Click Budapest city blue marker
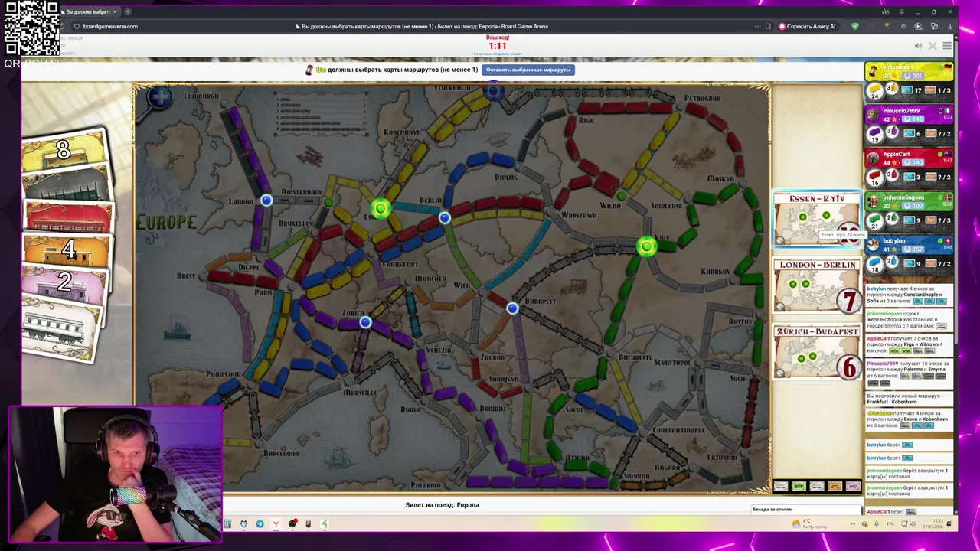Image resolution: width=980 pixels, height=551 pixels. pyautogui.click(x=512, y=308)
